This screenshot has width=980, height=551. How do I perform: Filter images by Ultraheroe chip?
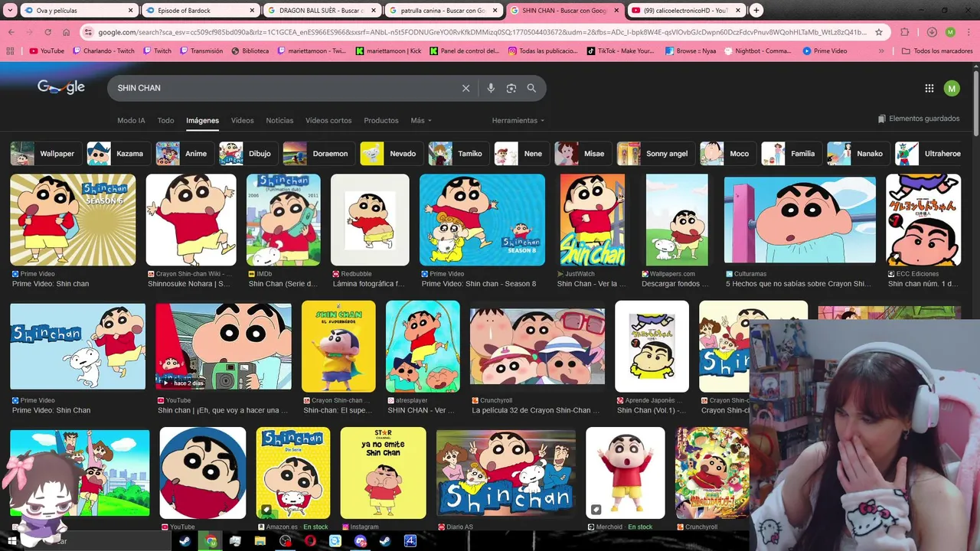929,153
